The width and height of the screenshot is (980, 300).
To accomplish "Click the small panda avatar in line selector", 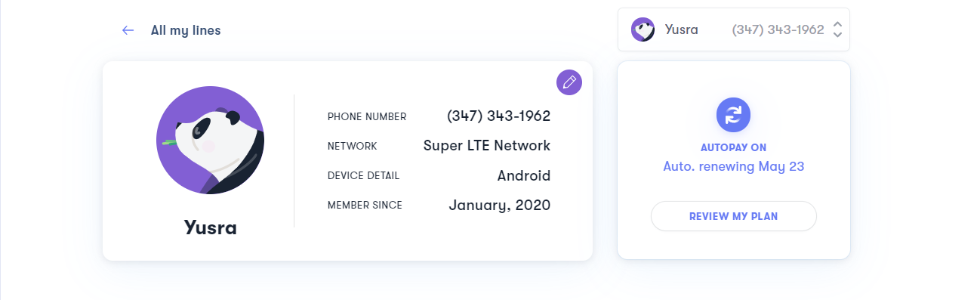I will coord(643,29).
